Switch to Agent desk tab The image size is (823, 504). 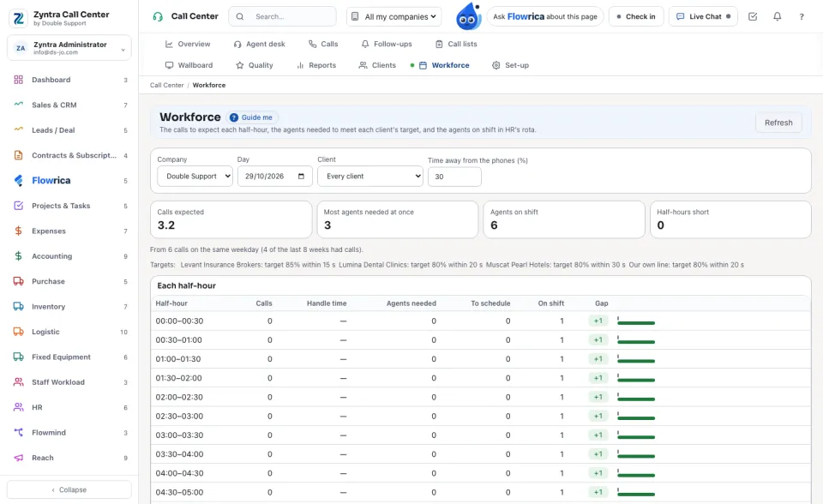point(259,44)
